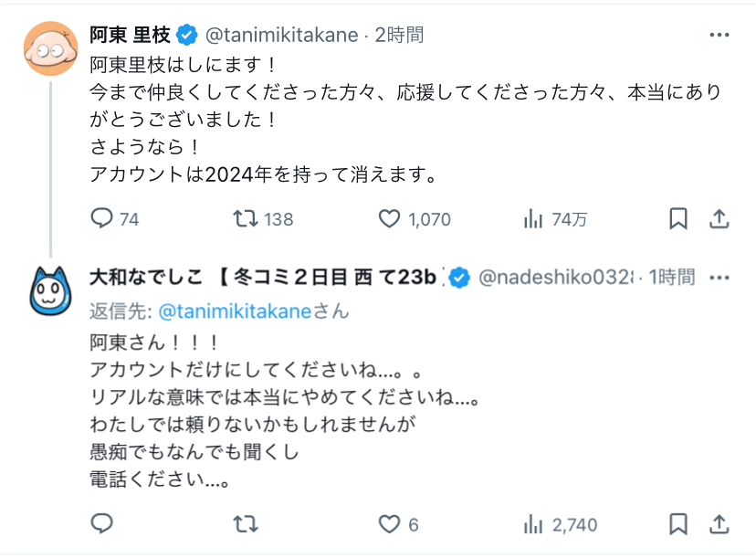756x558 pixels.
Task: Open the 阿東 里枝 display name link
Action: point(131,35)
